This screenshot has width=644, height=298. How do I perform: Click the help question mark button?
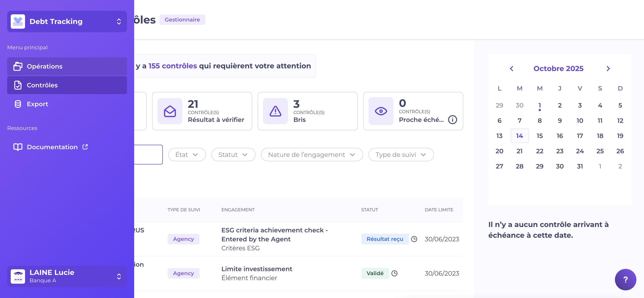click(625, 279)
